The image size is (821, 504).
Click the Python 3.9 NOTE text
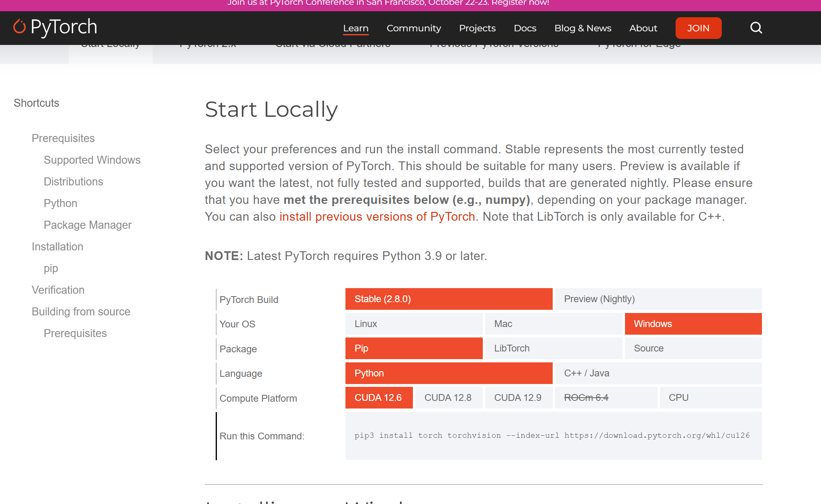346,256
